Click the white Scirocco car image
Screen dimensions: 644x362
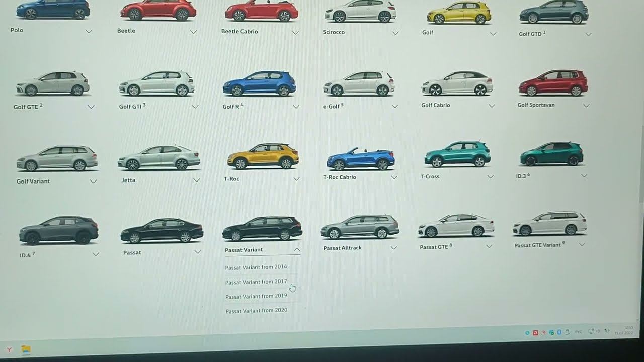tap(360, 12)
